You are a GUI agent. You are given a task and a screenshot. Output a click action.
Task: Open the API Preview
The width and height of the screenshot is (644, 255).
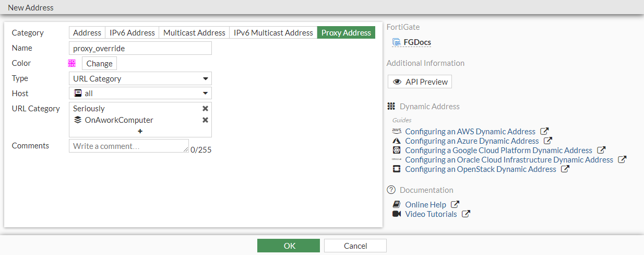[420, 82]
